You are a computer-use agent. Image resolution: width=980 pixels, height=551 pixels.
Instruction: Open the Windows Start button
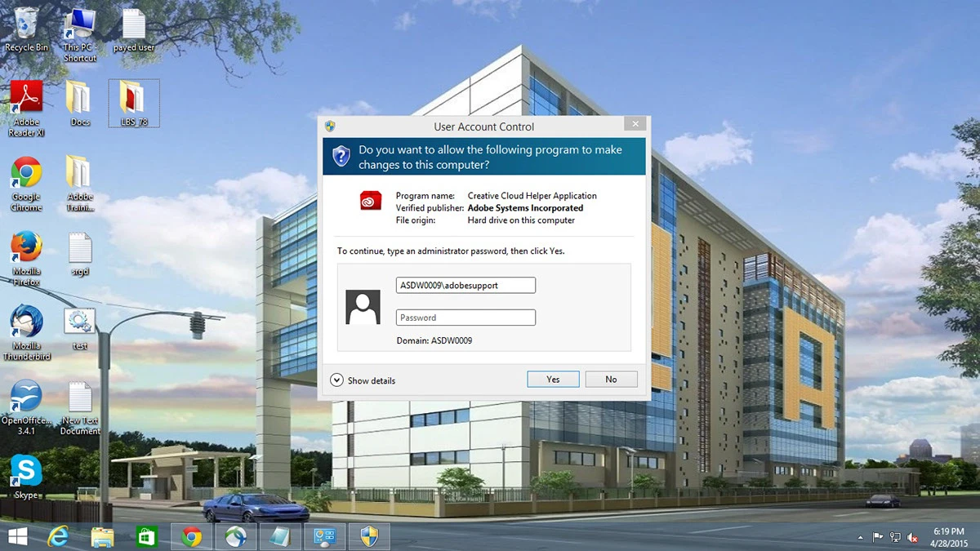pos(17,536)
